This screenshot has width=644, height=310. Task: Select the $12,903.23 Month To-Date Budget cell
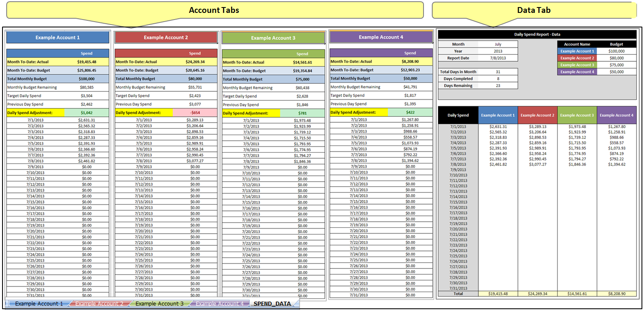(410, 70)
